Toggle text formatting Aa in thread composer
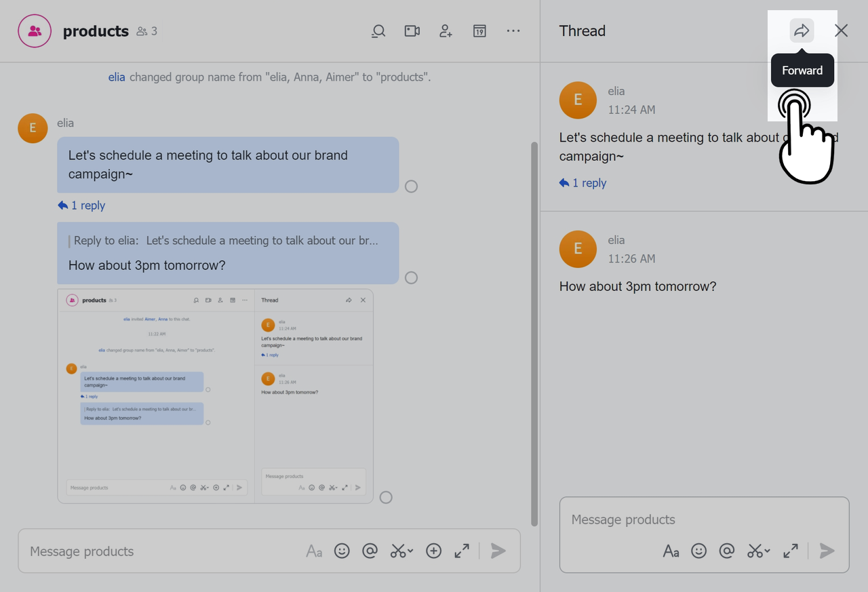This screenshot has width=868, height=592. pos(671,551)
